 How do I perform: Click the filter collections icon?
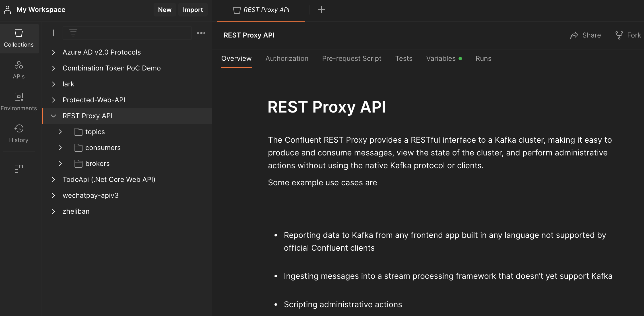pos(73,33)
